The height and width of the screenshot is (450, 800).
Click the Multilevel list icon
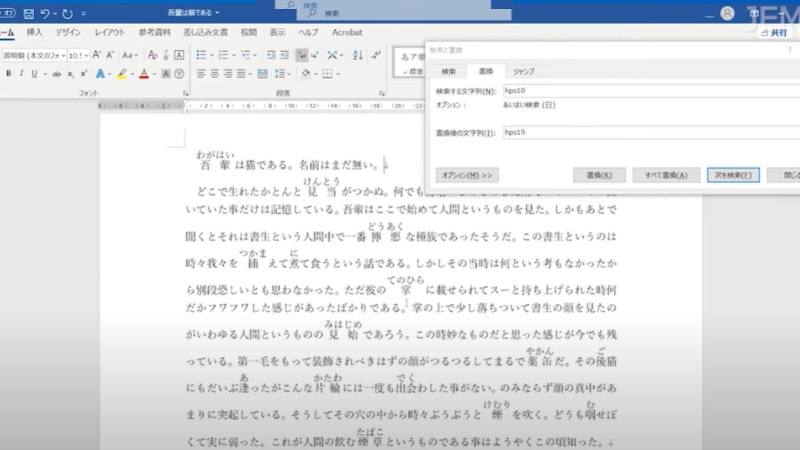pyautogui.click(x=245, y=55)
